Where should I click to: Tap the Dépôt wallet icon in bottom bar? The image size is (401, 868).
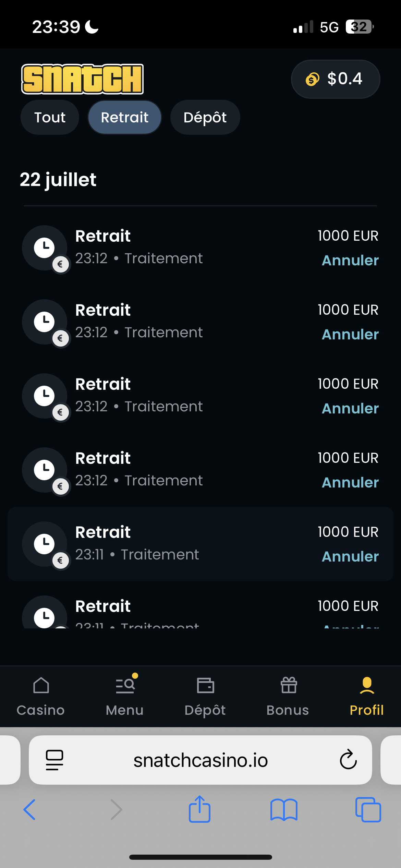[205, 686]
